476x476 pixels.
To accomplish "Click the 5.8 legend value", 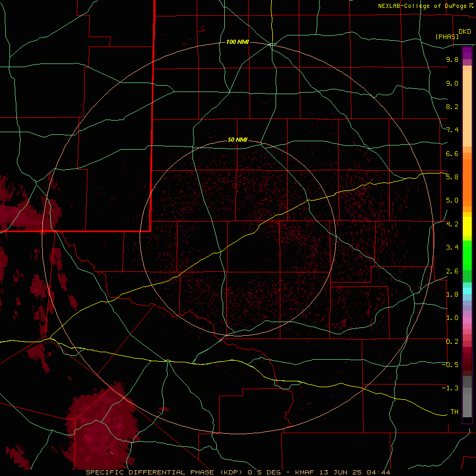I will (x=452, y=177).
